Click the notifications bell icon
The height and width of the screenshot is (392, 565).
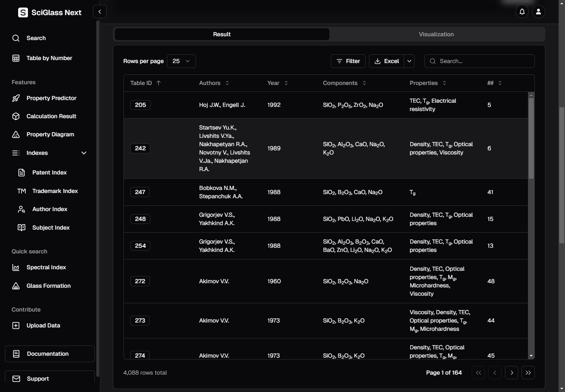(522, 12)
